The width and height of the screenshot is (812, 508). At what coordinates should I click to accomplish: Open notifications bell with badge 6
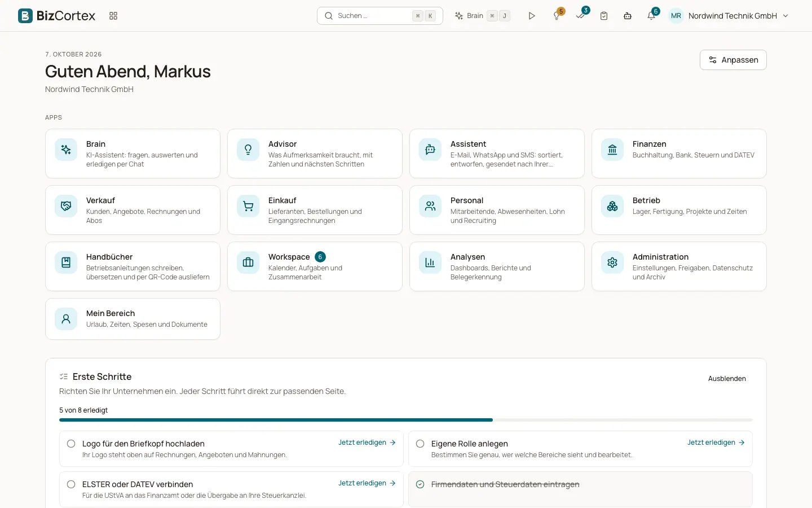point(652,15)
